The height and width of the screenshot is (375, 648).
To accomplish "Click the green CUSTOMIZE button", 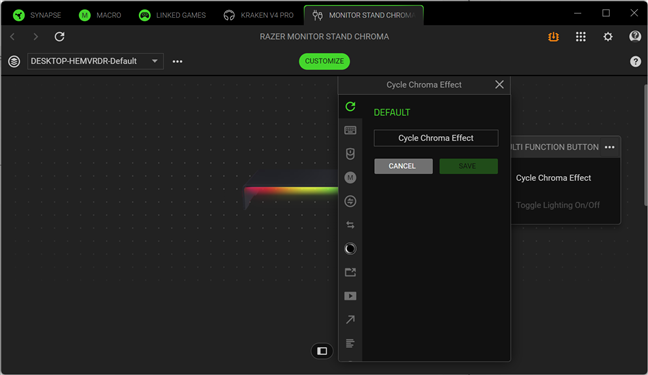I will (x=324, y=61).
